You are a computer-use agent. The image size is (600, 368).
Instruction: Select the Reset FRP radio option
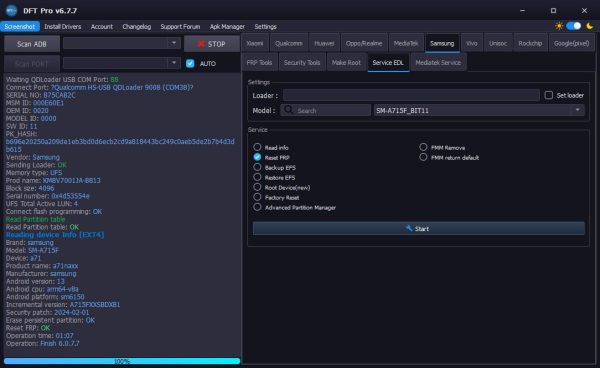click(x=257, y=157)
